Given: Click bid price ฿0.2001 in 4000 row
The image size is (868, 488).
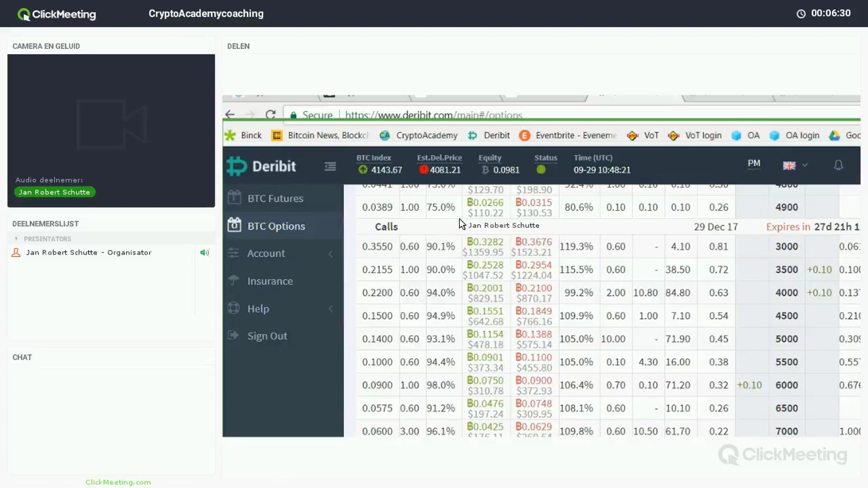Looking at the screenshot, I should click(485, 288).
